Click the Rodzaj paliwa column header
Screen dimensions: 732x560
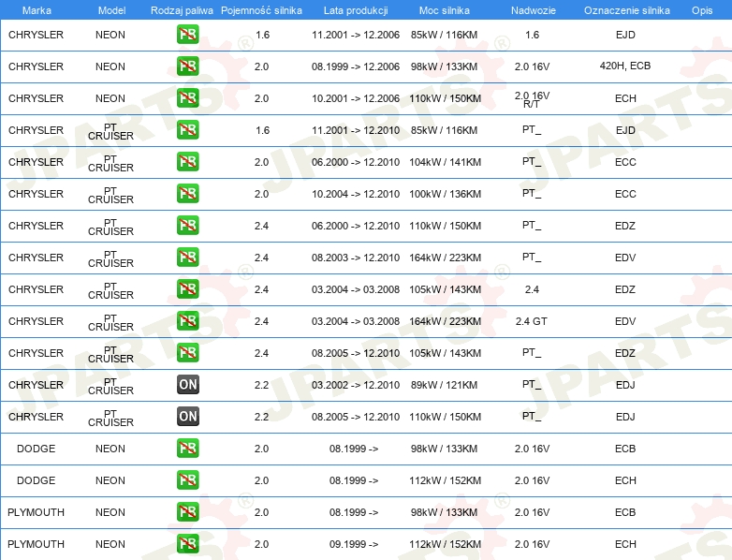click(182, 10)
